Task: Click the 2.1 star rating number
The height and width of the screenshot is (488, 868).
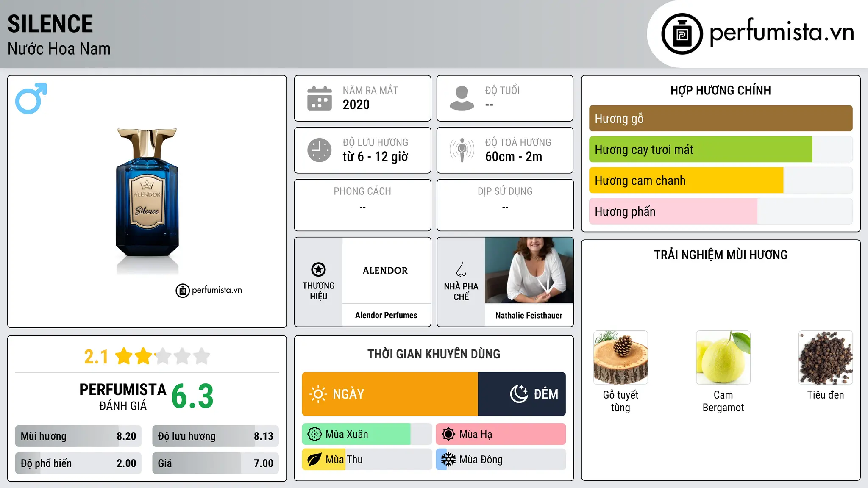Action: (96, 357)
